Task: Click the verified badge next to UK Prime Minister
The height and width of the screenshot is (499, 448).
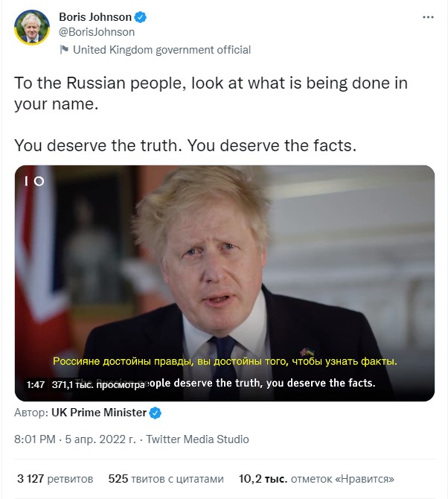Action: point(156,413)
